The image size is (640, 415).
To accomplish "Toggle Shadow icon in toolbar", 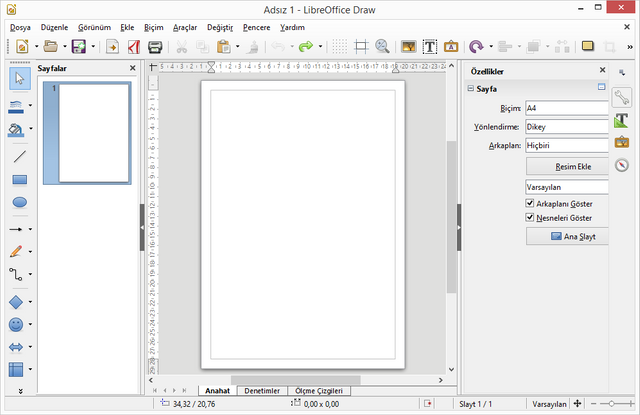I will (x=588, y=46).
